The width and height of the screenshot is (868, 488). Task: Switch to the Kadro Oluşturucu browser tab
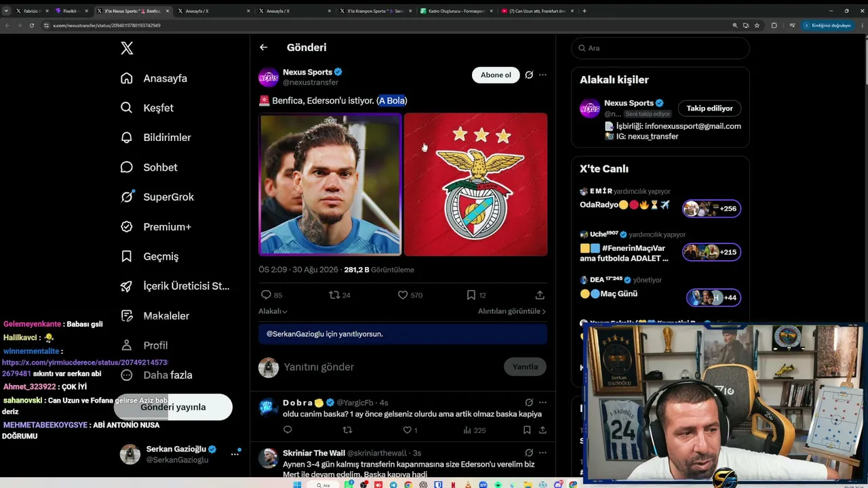[456, 11]
